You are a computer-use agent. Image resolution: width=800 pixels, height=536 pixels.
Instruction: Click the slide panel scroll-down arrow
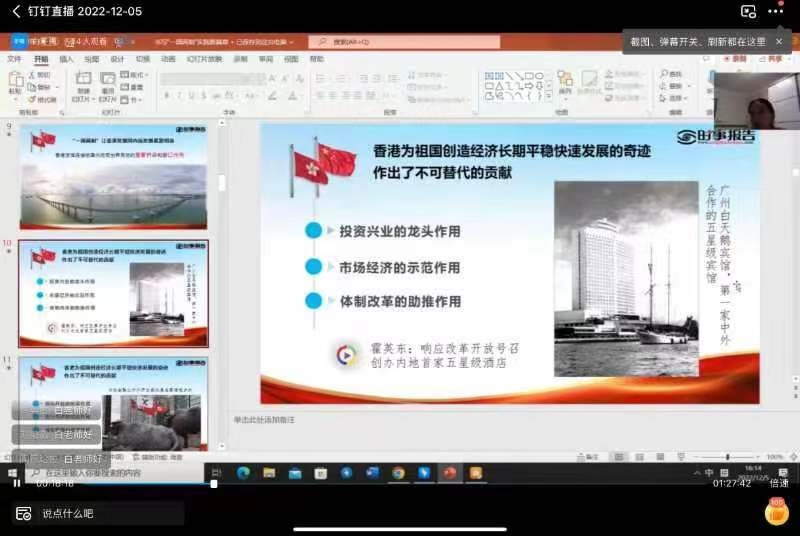(221, 446)
